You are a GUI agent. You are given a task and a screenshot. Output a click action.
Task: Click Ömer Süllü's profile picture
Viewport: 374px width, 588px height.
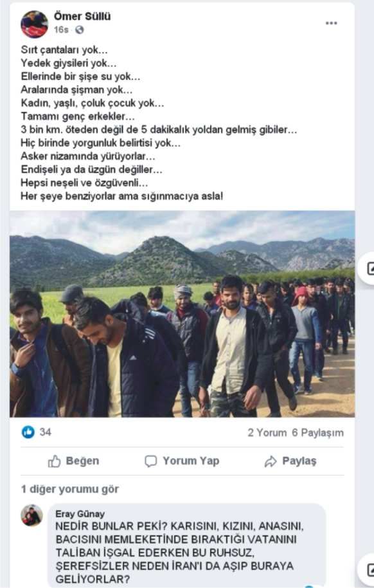[x=34, y=24]
